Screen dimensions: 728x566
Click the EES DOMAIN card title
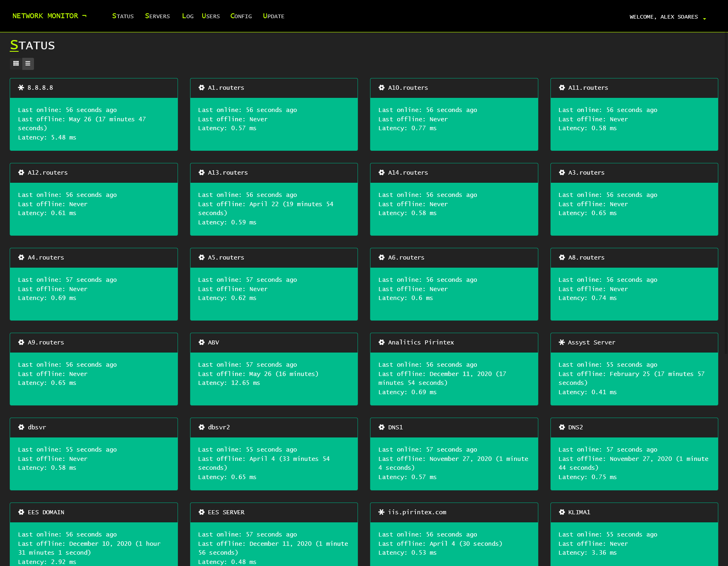tap(46, 512)
